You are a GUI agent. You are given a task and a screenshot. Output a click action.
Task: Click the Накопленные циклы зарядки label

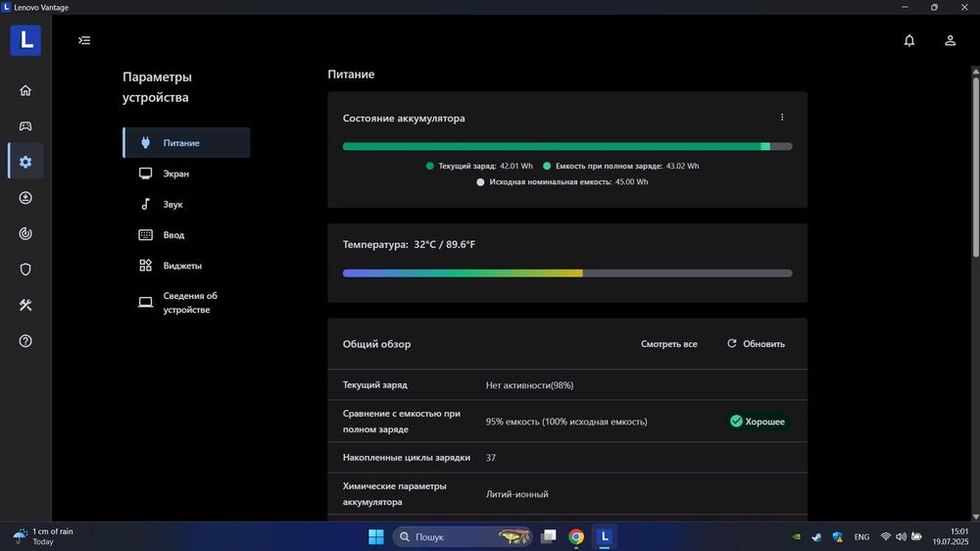click(407, 458)
